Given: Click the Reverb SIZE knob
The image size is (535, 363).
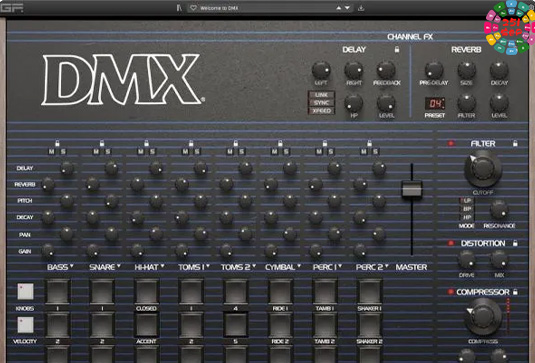Looking at the screenshot, I should (x=466, y=70).
